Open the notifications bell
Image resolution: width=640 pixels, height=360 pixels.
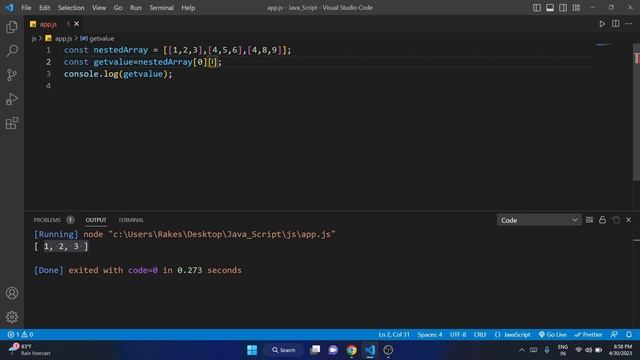click(x=629, y=334)
